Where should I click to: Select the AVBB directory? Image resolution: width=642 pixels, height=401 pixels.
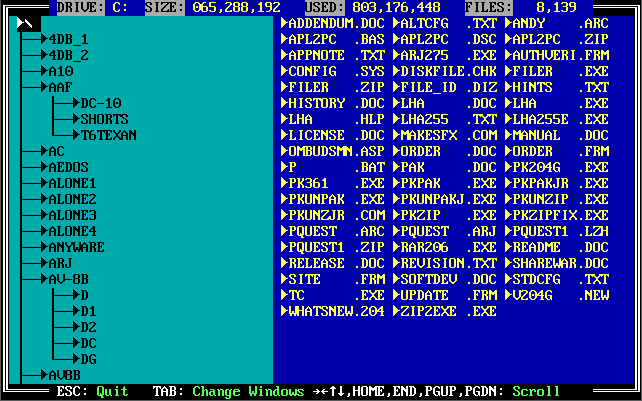tap(65, 375)
